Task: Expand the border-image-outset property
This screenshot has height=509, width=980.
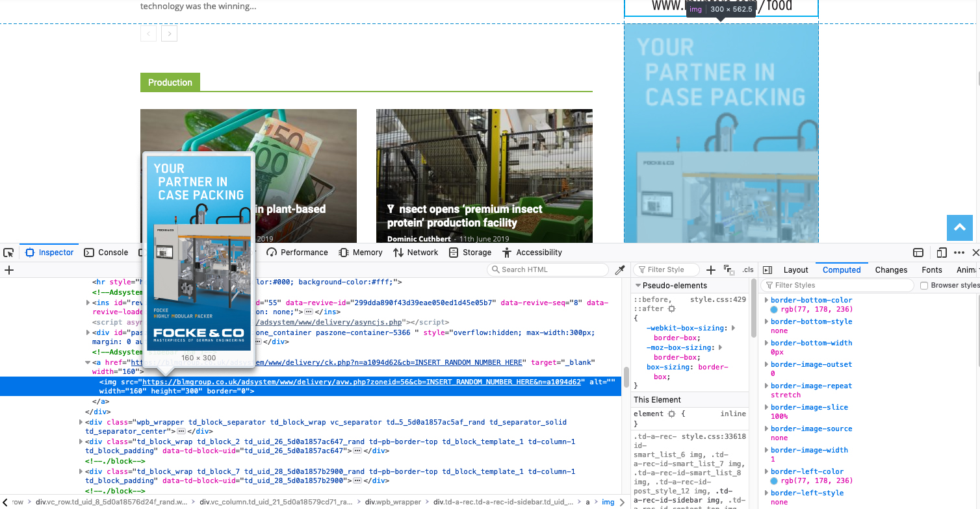Action: click(766, 364)
